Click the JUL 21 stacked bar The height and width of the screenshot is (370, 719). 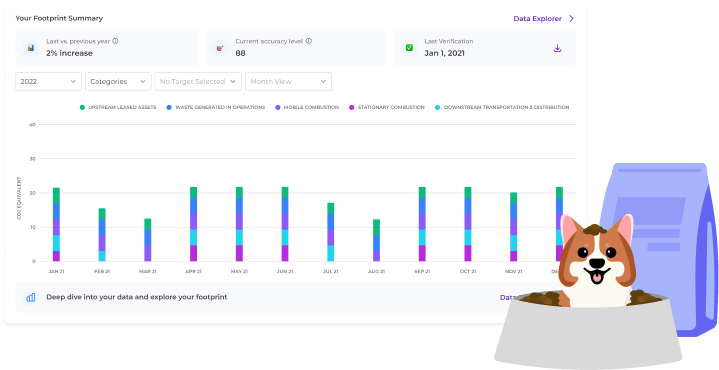click(331, 232)
